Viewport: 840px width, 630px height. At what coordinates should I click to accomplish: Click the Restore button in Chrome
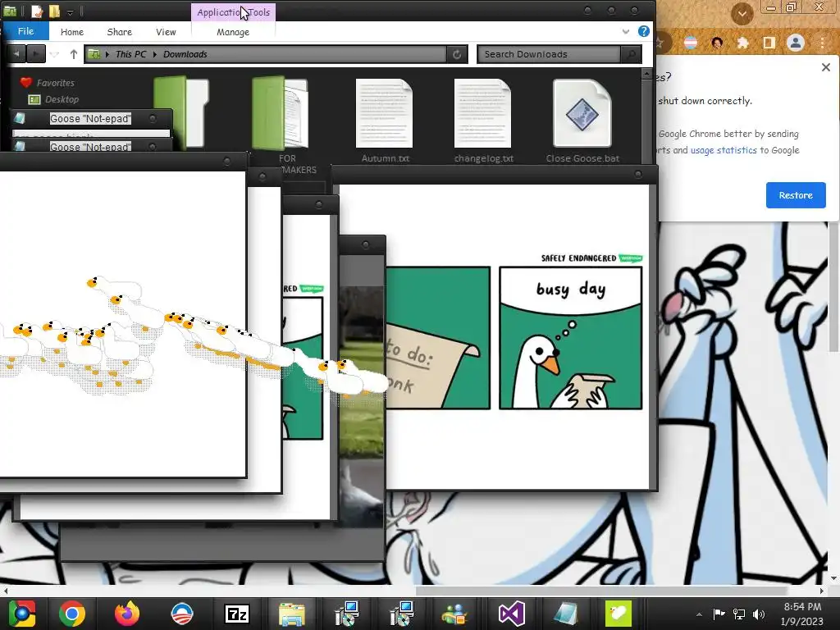pyautogui.click(x=796, y=195)
